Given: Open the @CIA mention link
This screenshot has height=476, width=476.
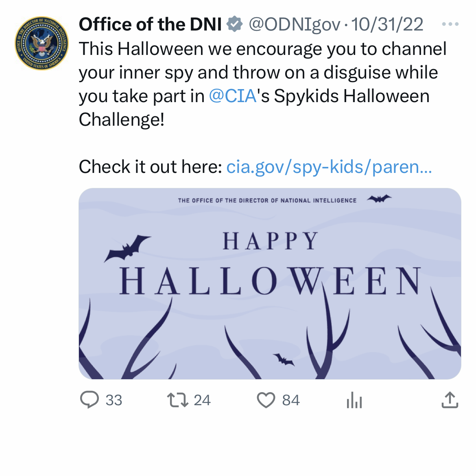Looking at the screenshot, I should click(233, 96).
